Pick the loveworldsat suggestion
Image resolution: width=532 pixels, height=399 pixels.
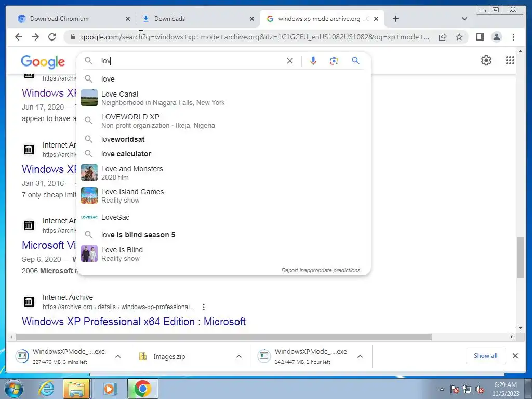tap(223, 139)
